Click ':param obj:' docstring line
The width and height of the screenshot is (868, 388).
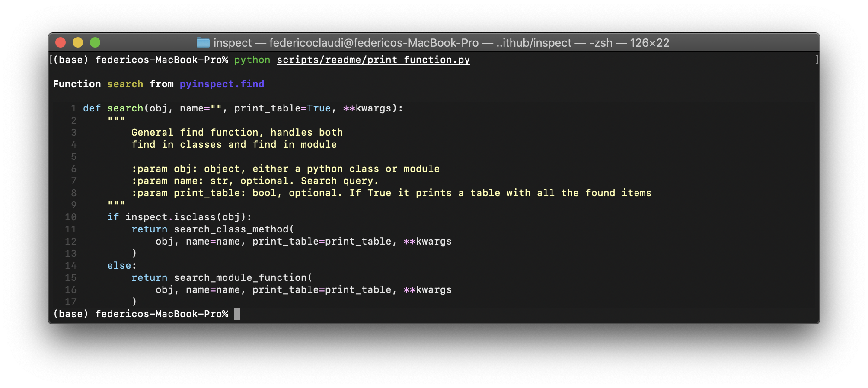coord(285,169)
